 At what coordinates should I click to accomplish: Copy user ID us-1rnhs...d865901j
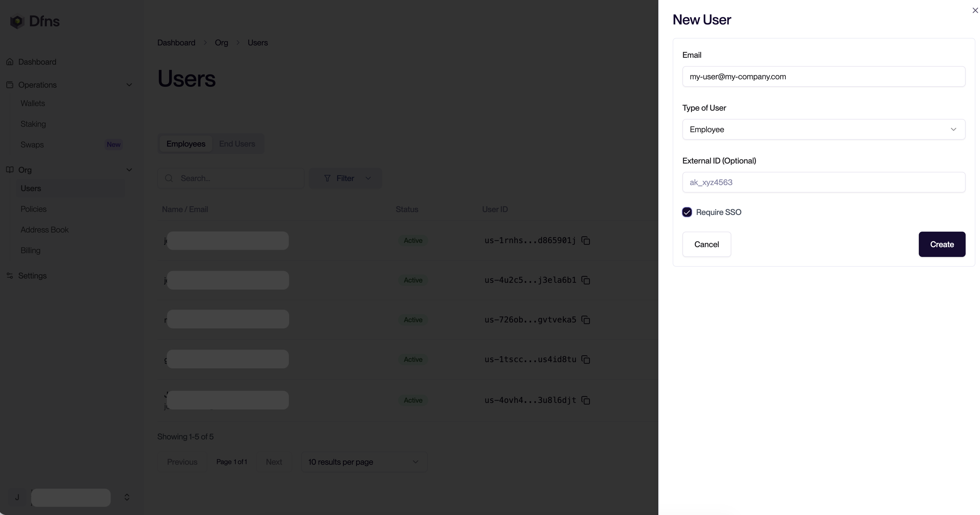point(585,241)
